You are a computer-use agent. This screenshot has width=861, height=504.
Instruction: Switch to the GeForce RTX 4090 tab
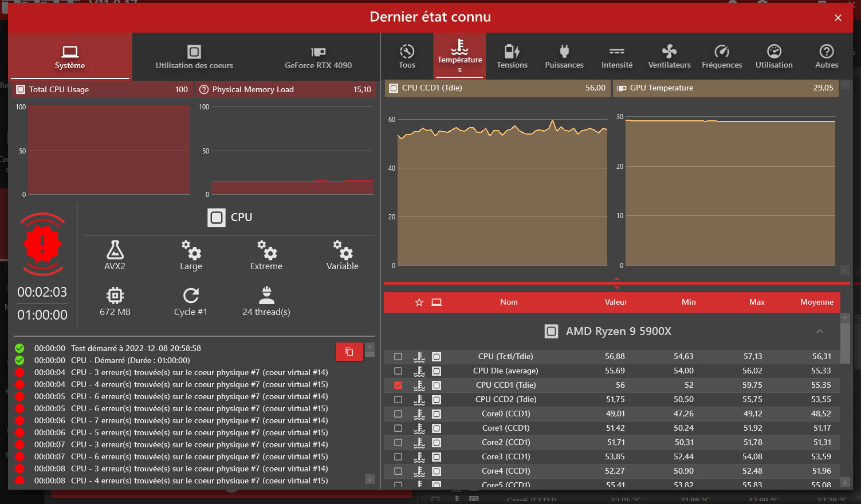(319, 57)
